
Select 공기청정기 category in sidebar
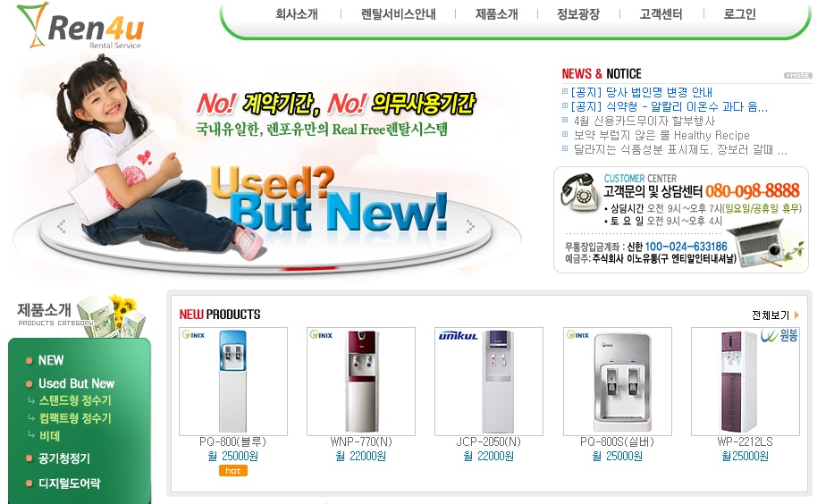64,458
